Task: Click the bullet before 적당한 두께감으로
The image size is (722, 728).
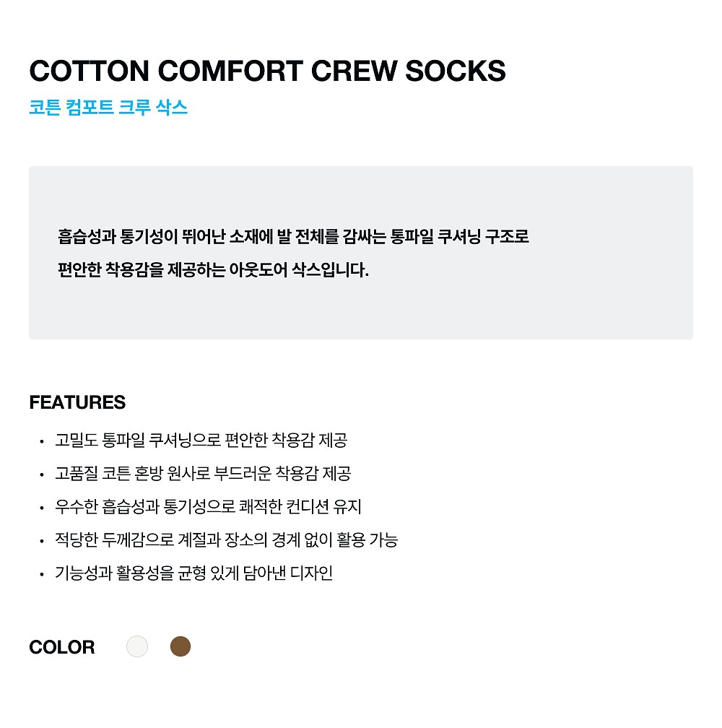Action: pos(42,542)
